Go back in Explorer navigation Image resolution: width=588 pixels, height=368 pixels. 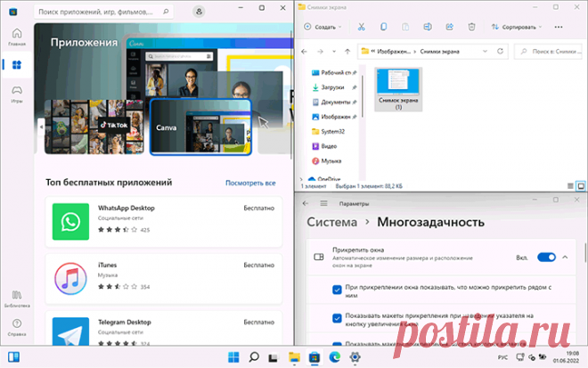304,52
